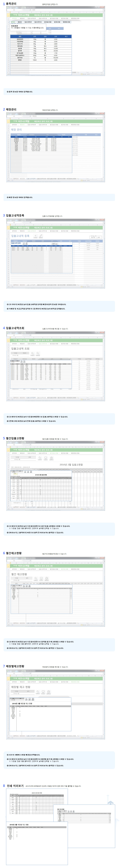The image size is (123, 868).
Task: Click the 매장 관리 heading in section 2
Action: tap(17, 130)
